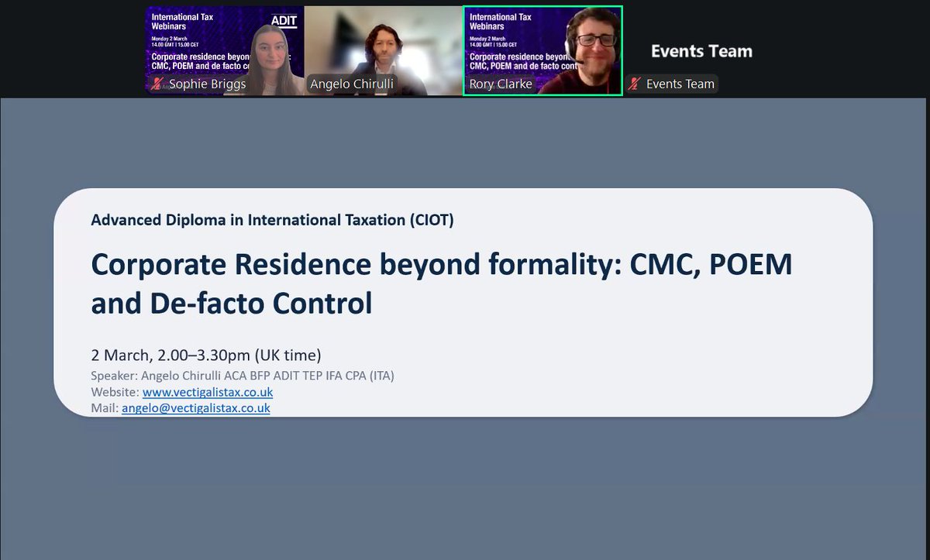The image size is (930, 560).
Task: Click the ADIT logo in Sophie Briggs tile
Action: point(284,20)
